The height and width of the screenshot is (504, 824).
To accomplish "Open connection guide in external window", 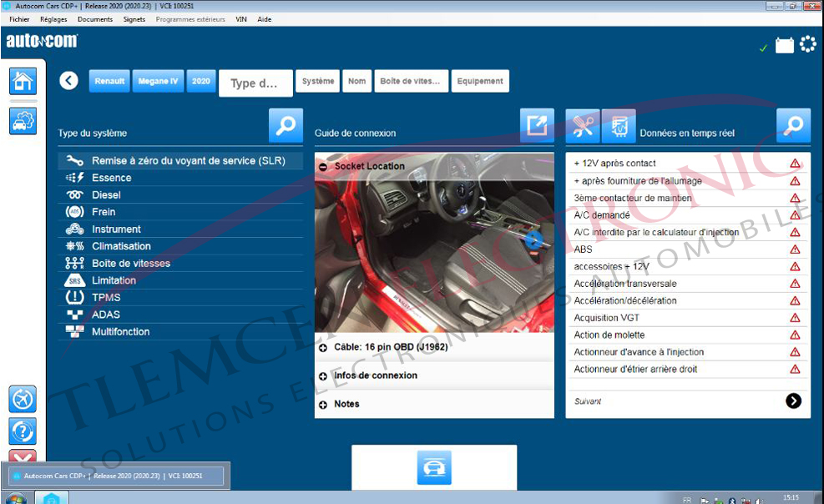I will [x=537, y=125].
